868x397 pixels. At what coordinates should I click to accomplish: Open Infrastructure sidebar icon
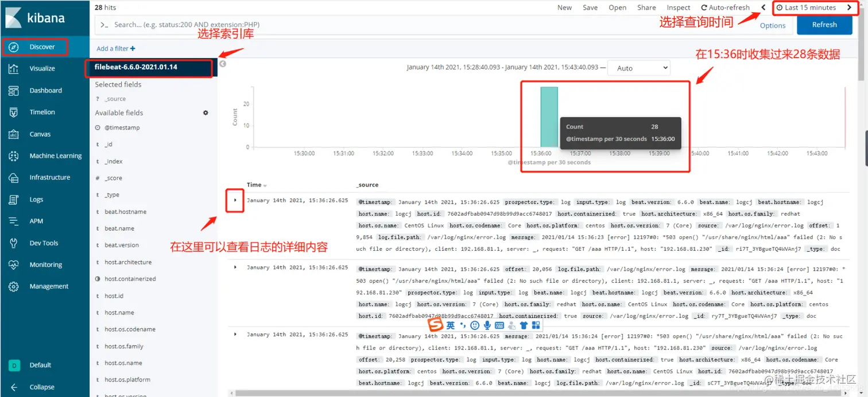click(14, 178)
